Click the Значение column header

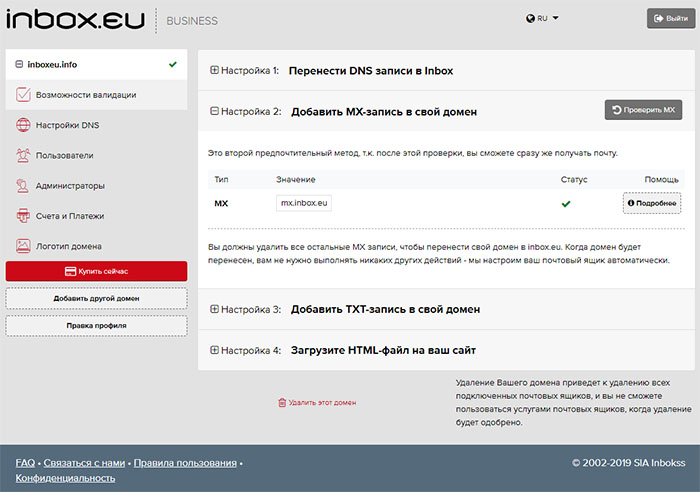pos(296,179)
